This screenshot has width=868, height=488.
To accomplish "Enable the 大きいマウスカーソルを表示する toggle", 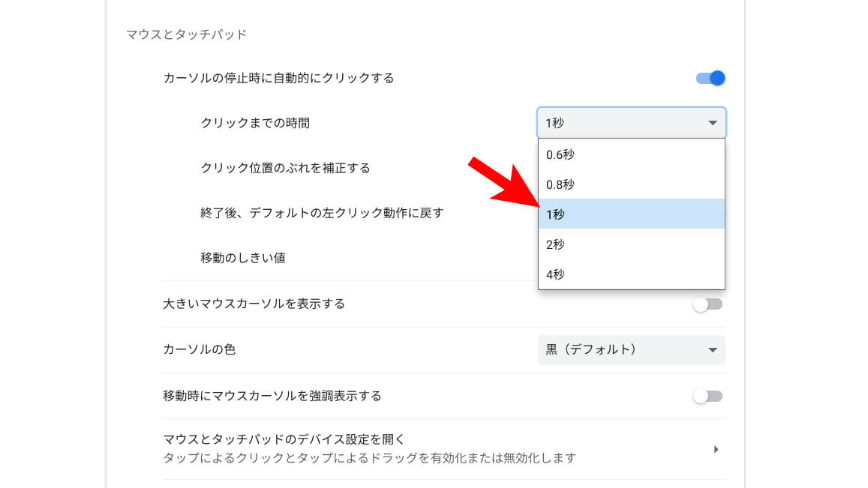I will (707, 304).
